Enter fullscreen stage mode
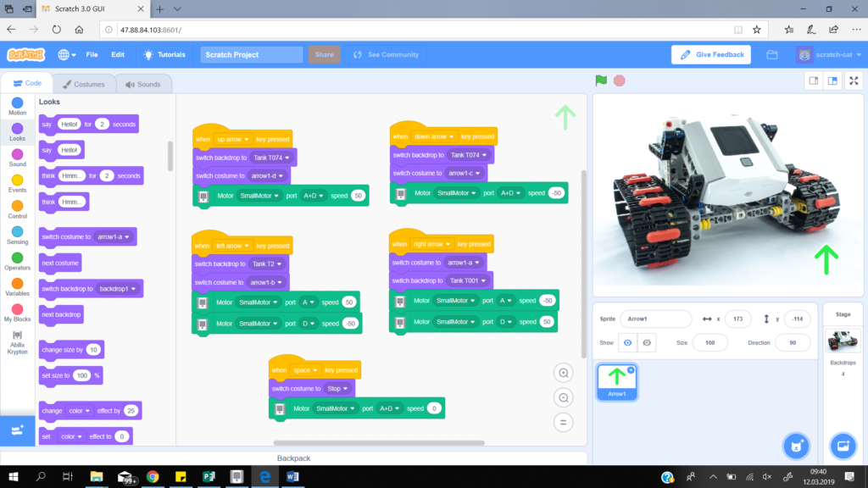 point(854,80)
